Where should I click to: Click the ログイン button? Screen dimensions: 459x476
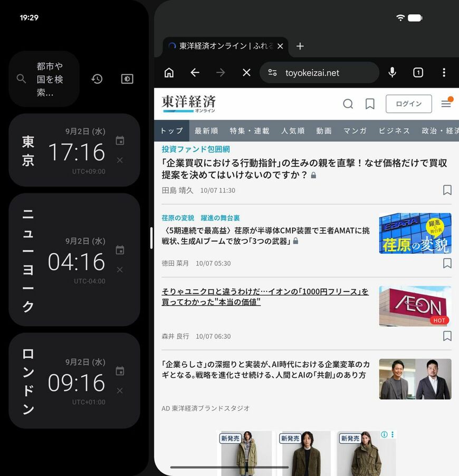point(408,104)
